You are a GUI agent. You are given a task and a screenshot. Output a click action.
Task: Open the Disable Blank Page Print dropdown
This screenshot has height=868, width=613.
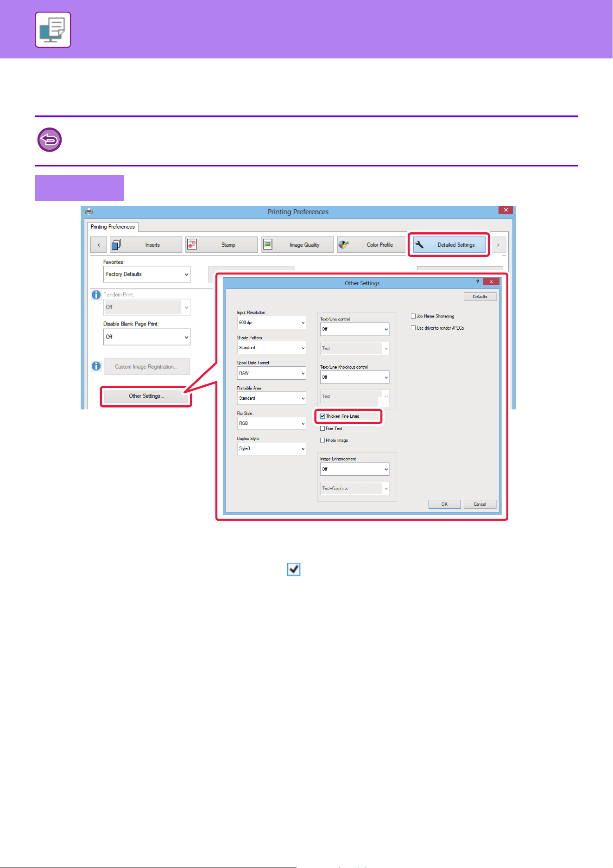pyautogui.click(x=146, y=337)
